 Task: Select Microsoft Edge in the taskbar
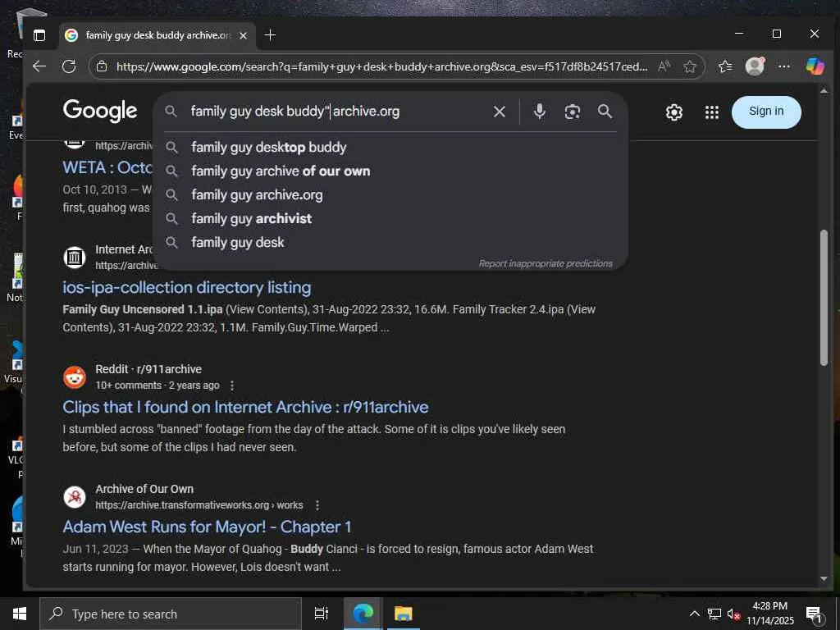363,614
